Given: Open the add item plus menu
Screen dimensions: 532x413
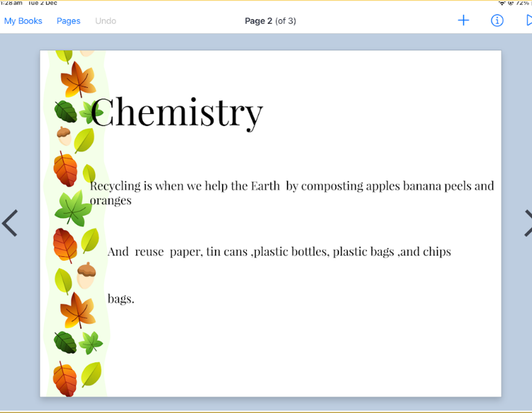Looking at the screenshot, I should [x=463, y=20].
